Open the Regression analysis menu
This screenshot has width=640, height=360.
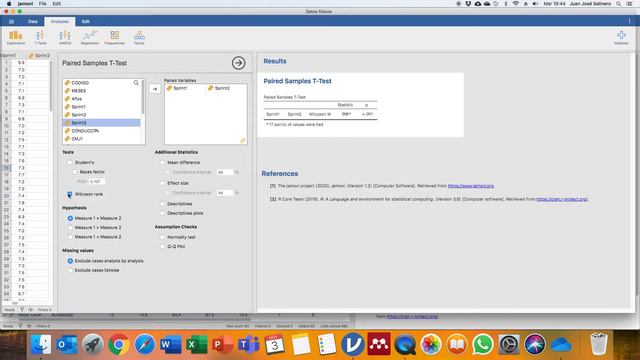point(90,38)
